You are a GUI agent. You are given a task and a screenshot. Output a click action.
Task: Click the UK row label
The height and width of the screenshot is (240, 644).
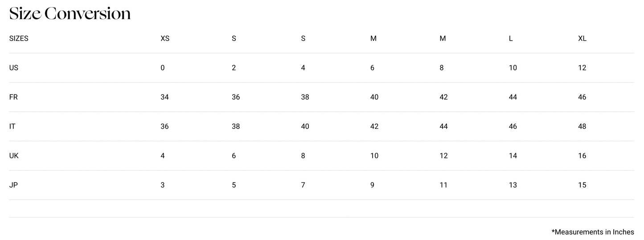coord(14,156)
